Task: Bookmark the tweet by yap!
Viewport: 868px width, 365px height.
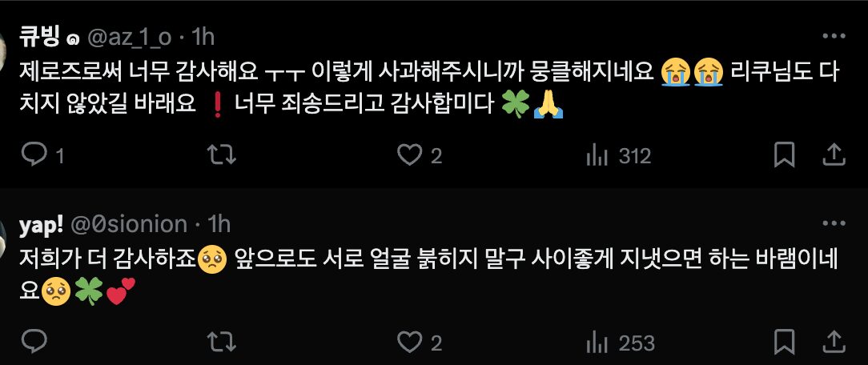Action: [x=784, y=342]
